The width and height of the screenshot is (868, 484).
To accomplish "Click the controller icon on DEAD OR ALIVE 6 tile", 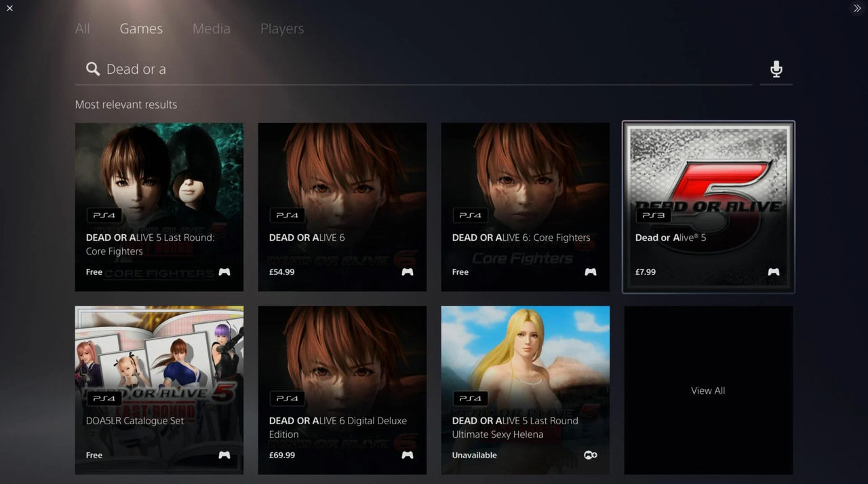I will [407, 272].
